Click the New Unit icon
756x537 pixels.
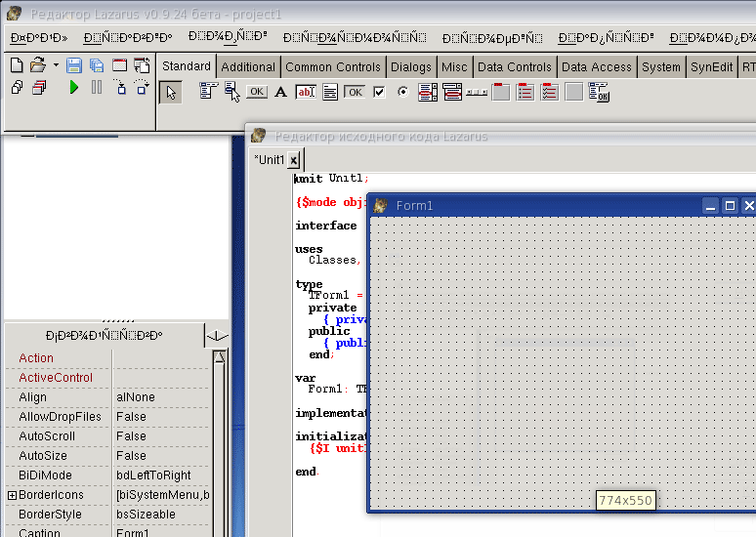17,65
